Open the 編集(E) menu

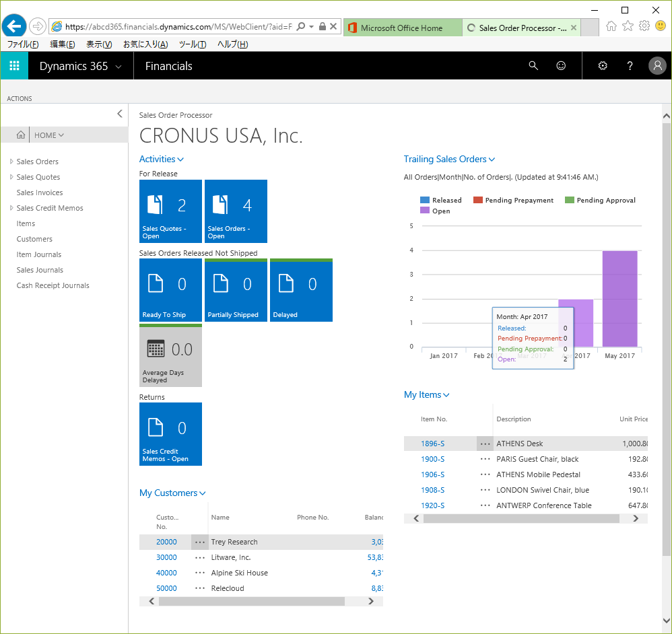coord(62,44)
